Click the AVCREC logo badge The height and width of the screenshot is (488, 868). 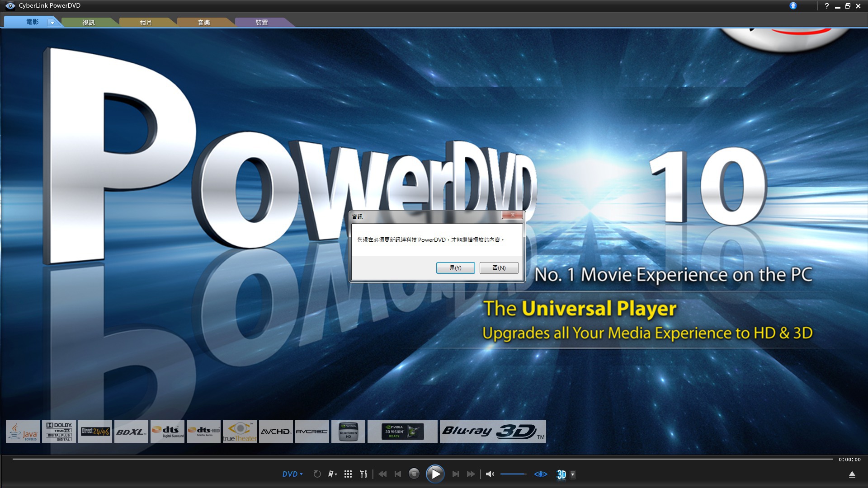[x=312, y=432]
